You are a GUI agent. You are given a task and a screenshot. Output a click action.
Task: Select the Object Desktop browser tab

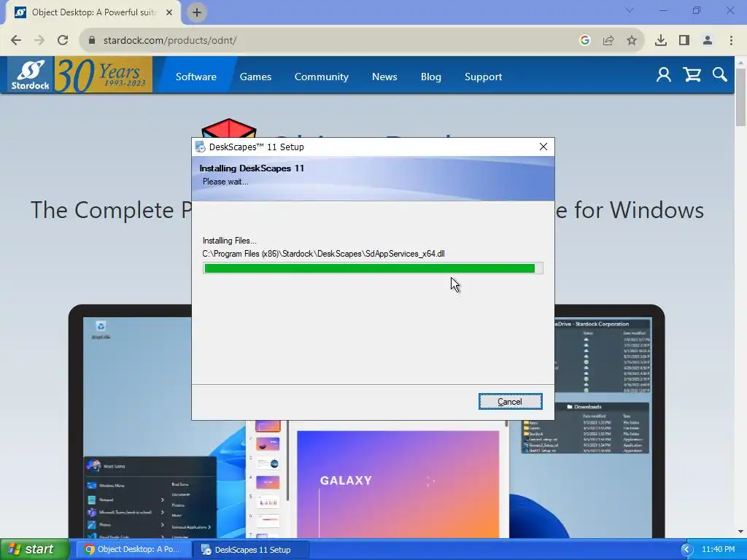[93, 12]
